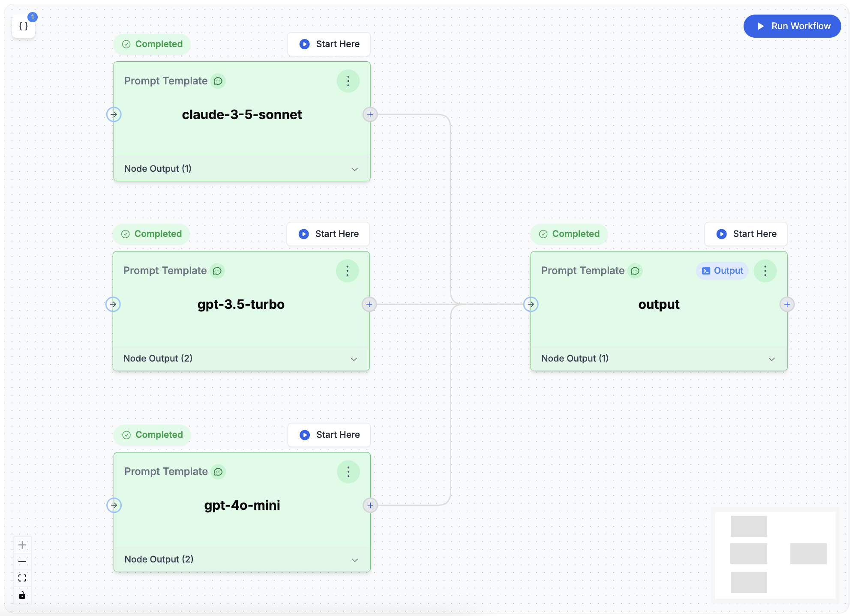Image resolution: width=852 pixels, height=616 pixels.
Task: Click gpt-4o-mini node's input arrow handle
Action: (x=114, y=505)
